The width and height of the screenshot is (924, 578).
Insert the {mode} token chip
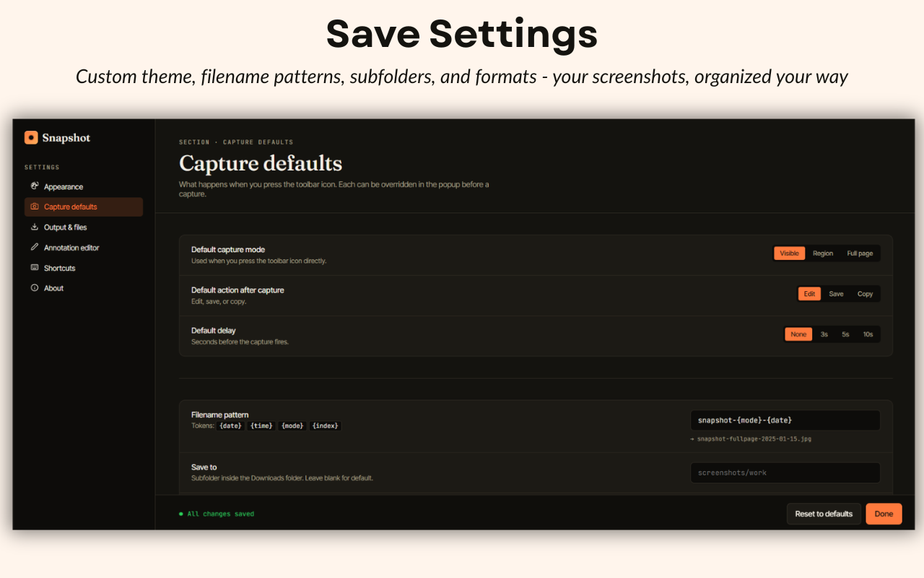pyautogui.click(x=292, y=426)
